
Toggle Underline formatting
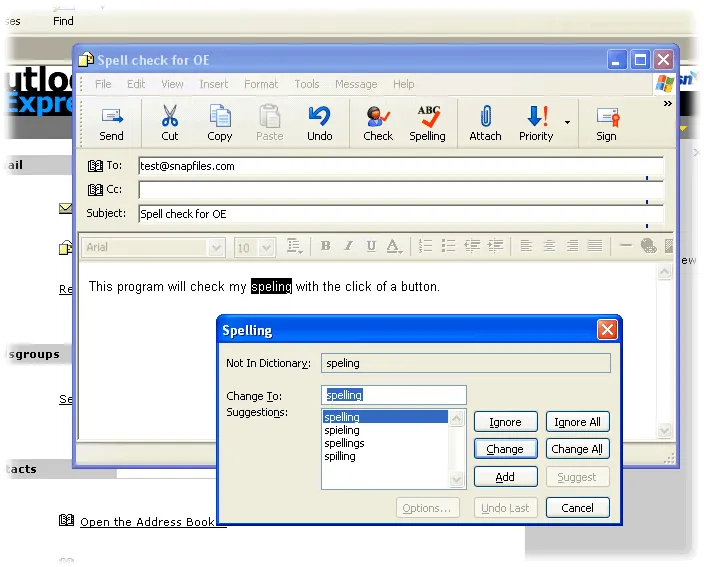point(371,246)
